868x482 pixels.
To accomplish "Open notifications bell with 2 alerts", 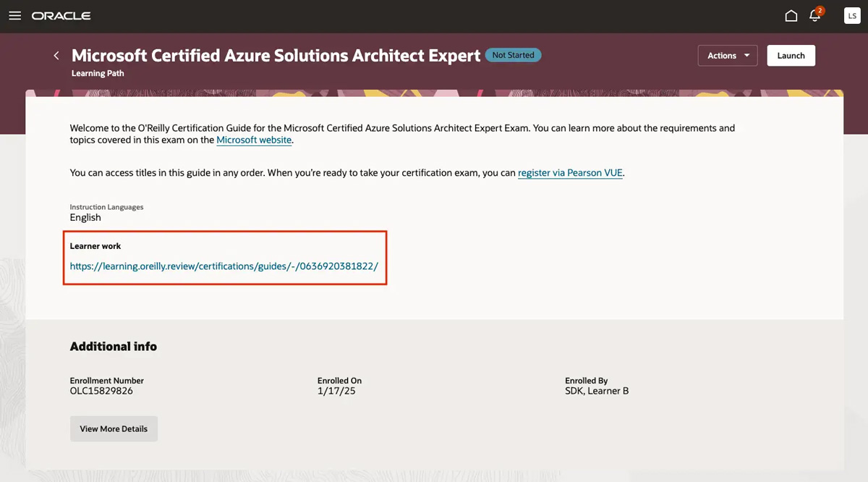I will (x=817, y=15).
